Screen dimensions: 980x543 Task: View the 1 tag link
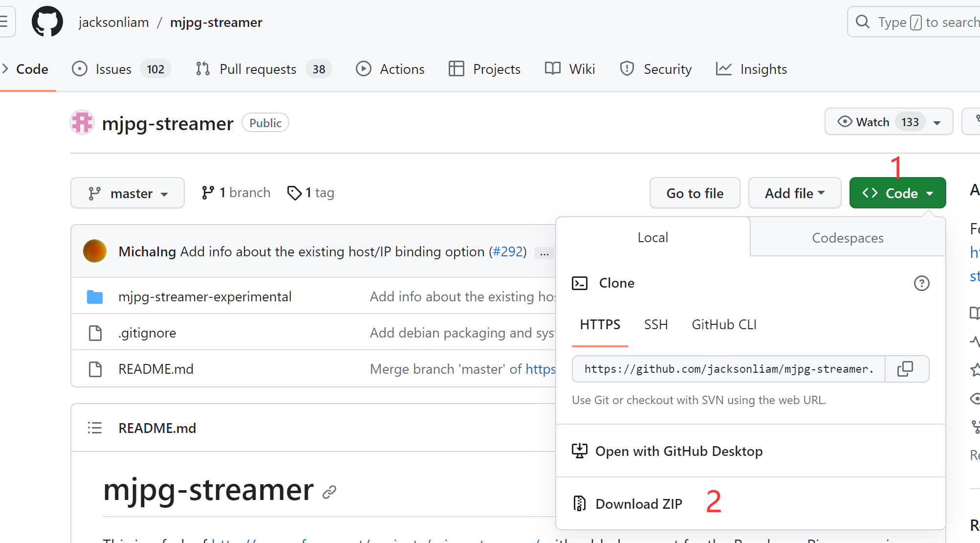coord(310,193)
